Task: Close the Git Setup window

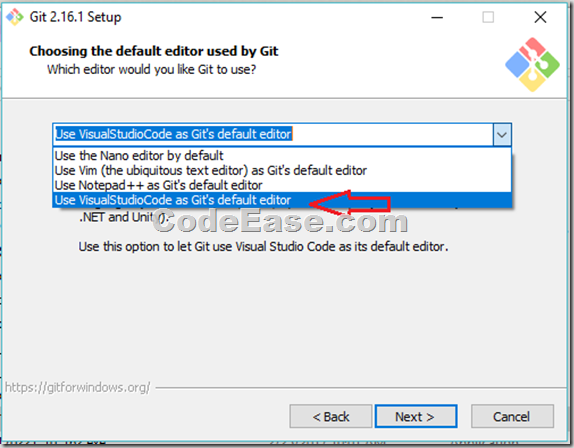Action: tap(540, 17)
